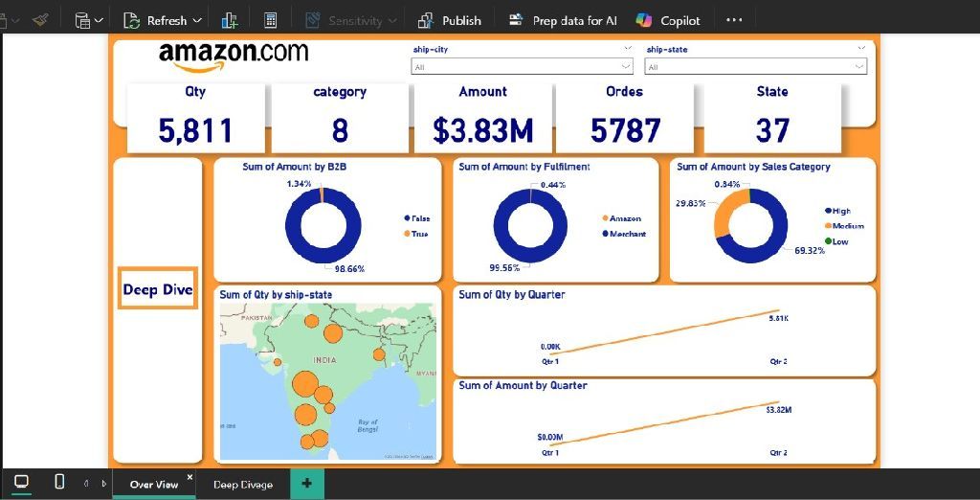Select the Over View page tab
The image size is (980, 500).
[x=153, y=485]
